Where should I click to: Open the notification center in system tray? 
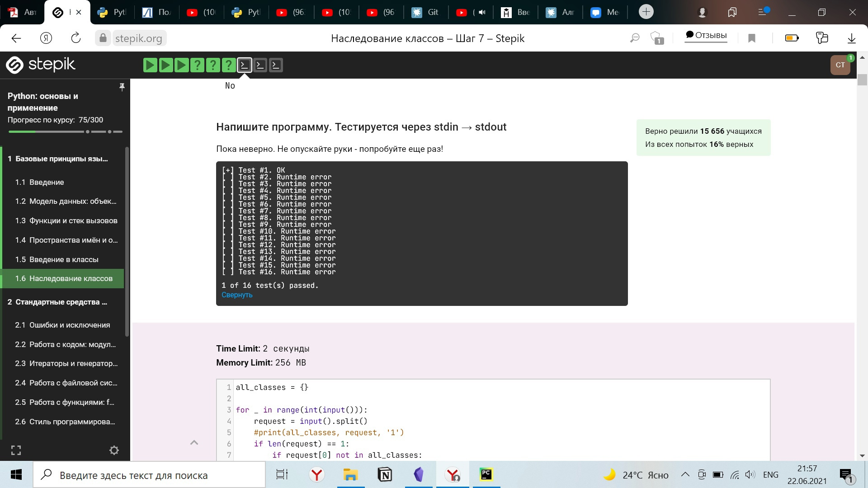(x=847, y=475)
